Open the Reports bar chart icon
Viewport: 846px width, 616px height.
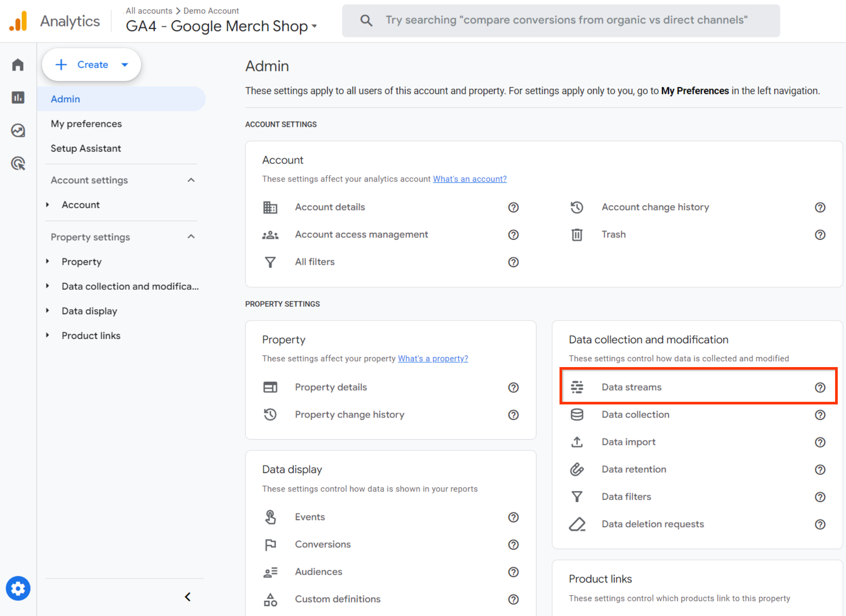pyautogui.click(x=18, y=98)
